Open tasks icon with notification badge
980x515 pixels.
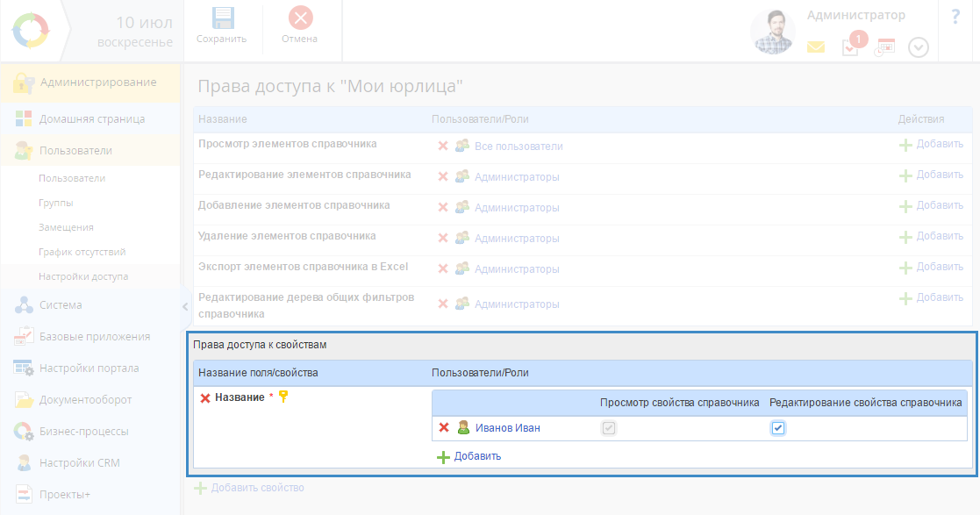850,47
